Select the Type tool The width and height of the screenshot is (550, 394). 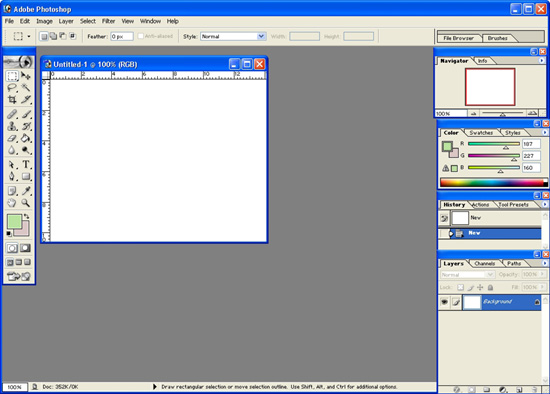[x=26, y=164]
